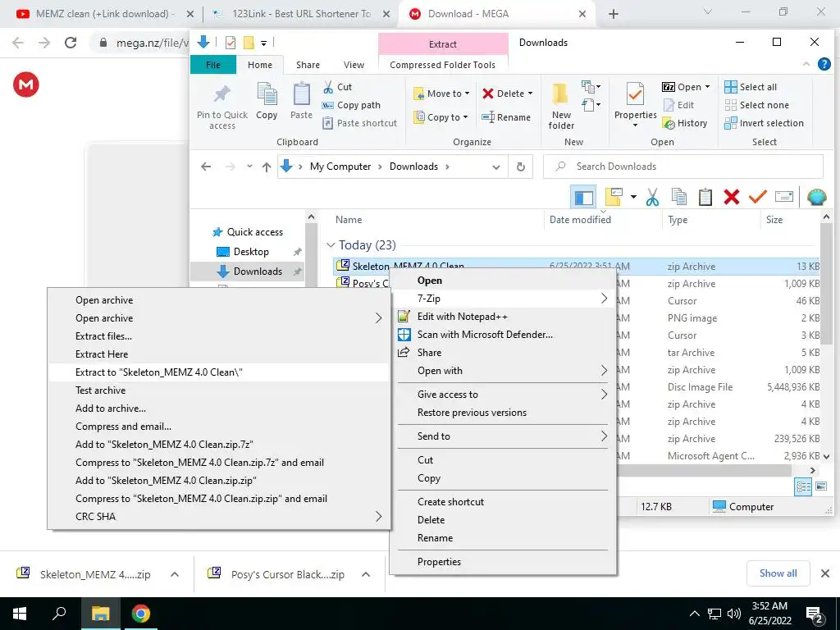Image resolution: width=840 pixels, height=630 pixels.
Task: Open address bar history dropdown
Action: pyautogui.click(x=496, y=167)
